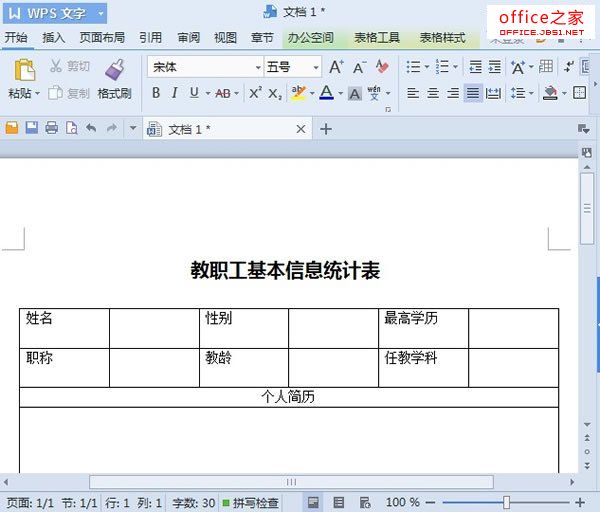The image size is (600, 512).
Task: Toggle justify alignment
Action: (x=473, y=93)
